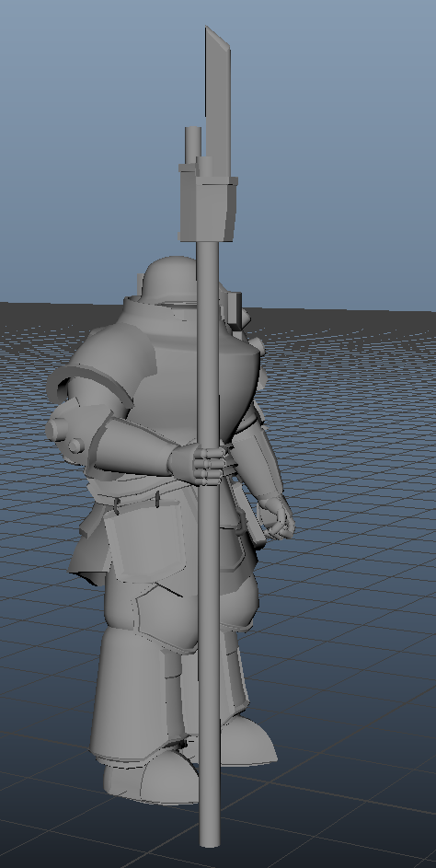Select the front boot of the character
This screenshot has width=436, height=868.
click(151, 776)
